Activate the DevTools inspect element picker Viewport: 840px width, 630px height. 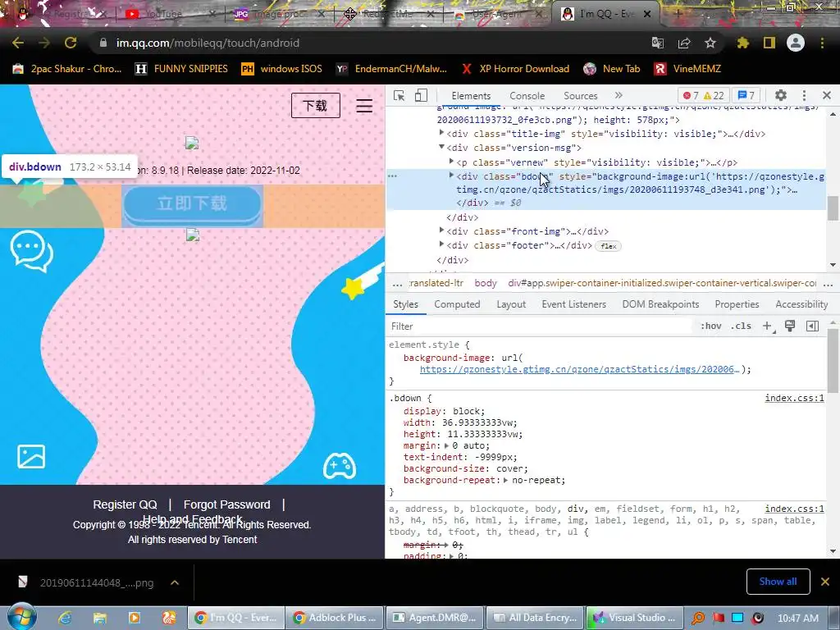point(399,95)
